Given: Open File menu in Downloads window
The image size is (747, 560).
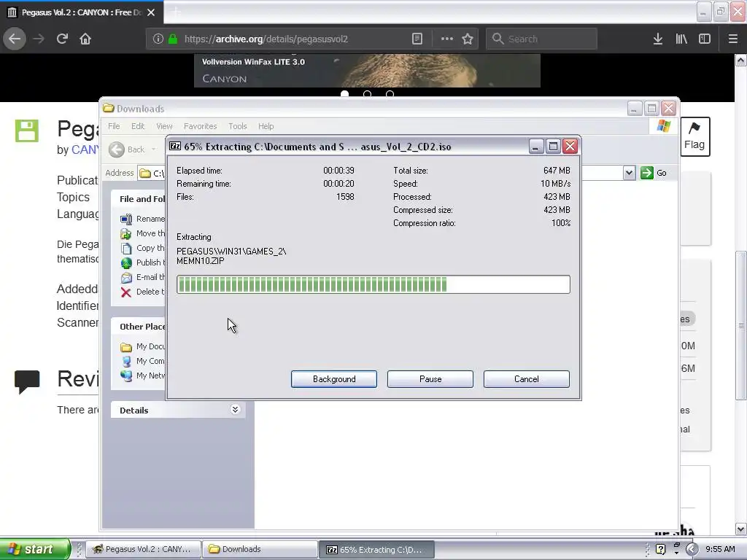Looking at the screenshot, I should 114,126.
